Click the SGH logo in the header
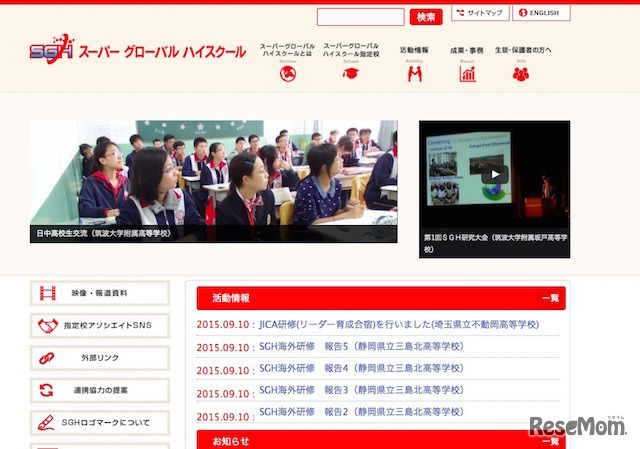 (52, 49)
